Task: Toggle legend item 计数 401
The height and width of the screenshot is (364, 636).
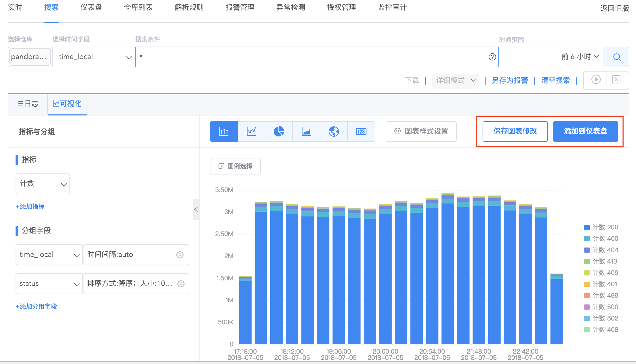Action: pyautogui.click(x=600, y=284)
